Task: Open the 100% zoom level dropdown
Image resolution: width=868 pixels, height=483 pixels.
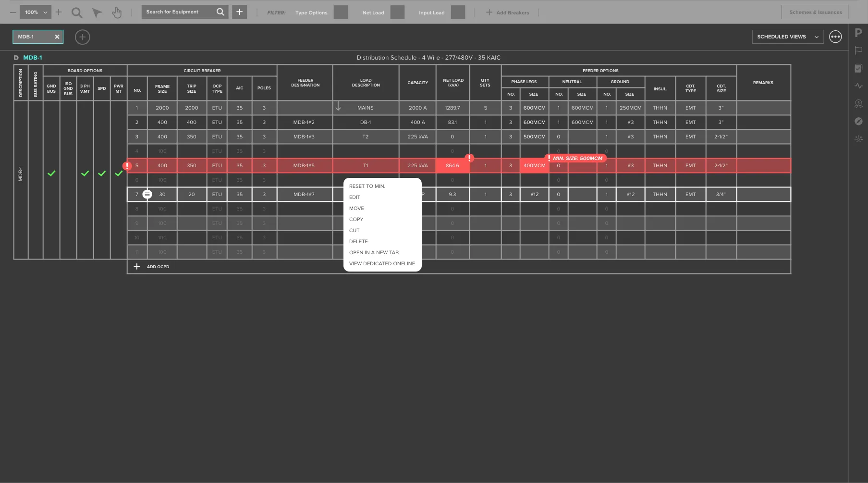Action: click(36, 12)
